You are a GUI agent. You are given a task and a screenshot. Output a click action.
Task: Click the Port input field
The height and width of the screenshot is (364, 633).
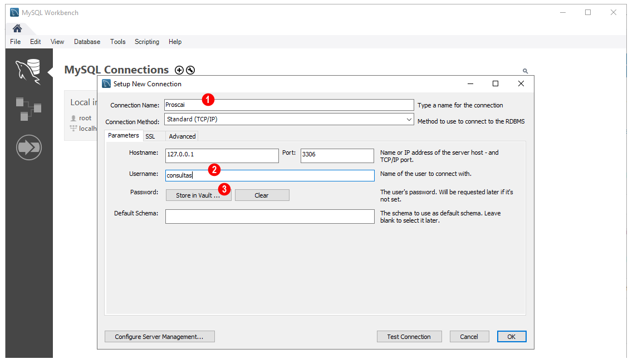tap(337, 156)
